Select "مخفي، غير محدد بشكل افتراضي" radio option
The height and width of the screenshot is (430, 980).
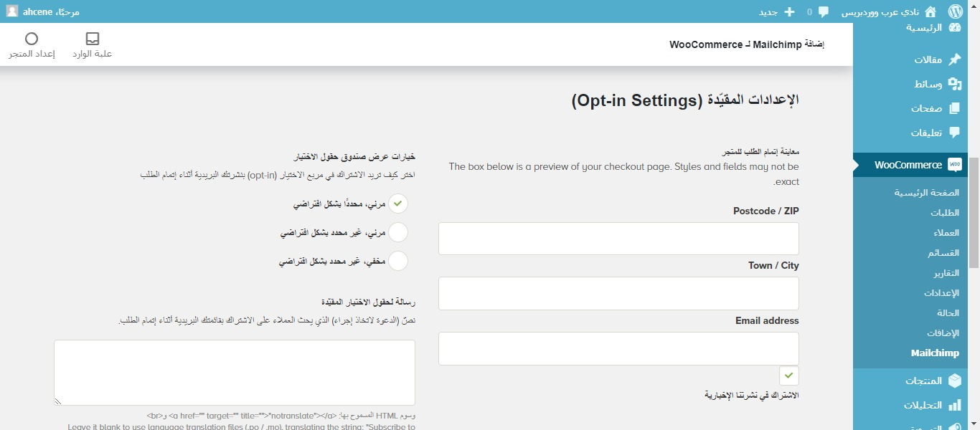point(397,262)
